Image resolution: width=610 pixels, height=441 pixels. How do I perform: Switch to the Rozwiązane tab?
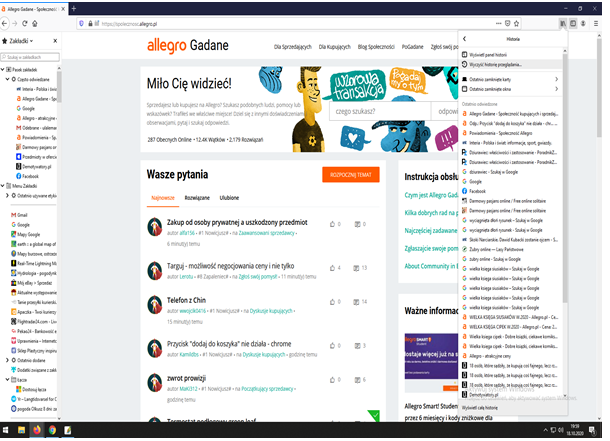pos(197,198)
